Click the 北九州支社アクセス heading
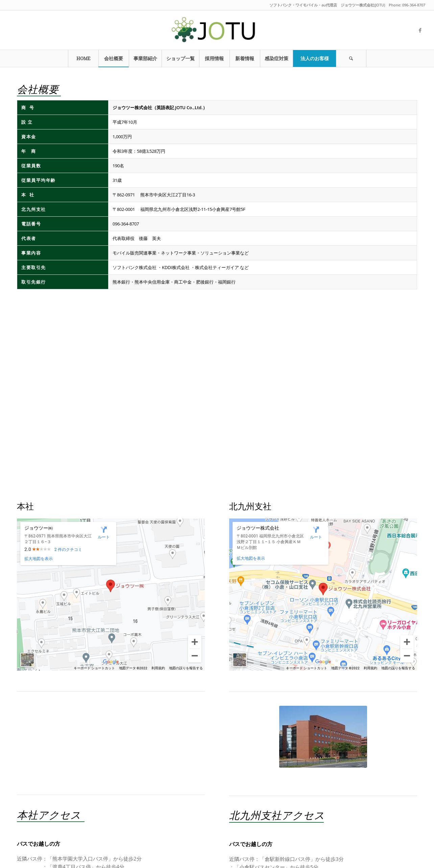Screen dimensions: 434x868 click(x=276, y=815)
